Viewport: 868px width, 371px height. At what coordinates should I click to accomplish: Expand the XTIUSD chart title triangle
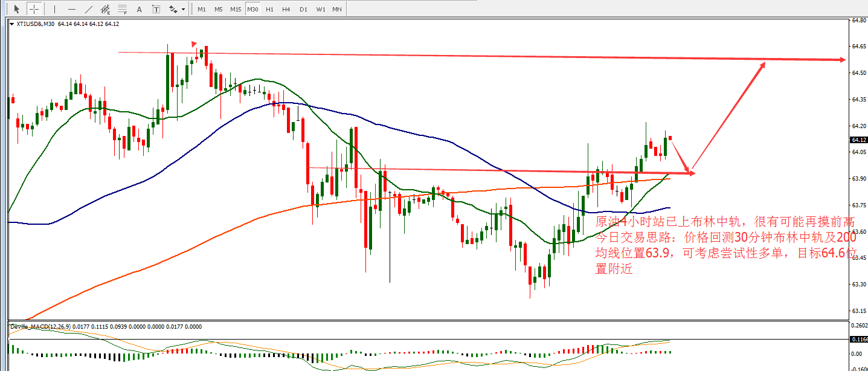[12, 24]
